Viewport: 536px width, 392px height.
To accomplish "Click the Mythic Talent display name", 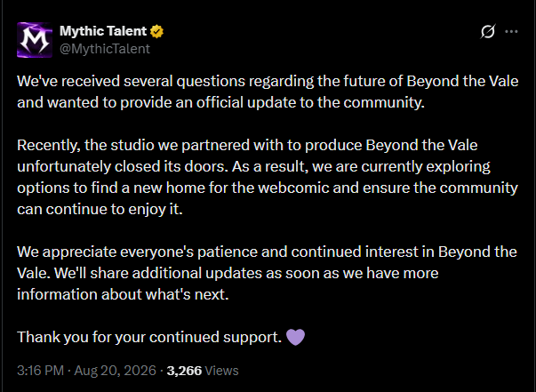I will pos(103,31).
